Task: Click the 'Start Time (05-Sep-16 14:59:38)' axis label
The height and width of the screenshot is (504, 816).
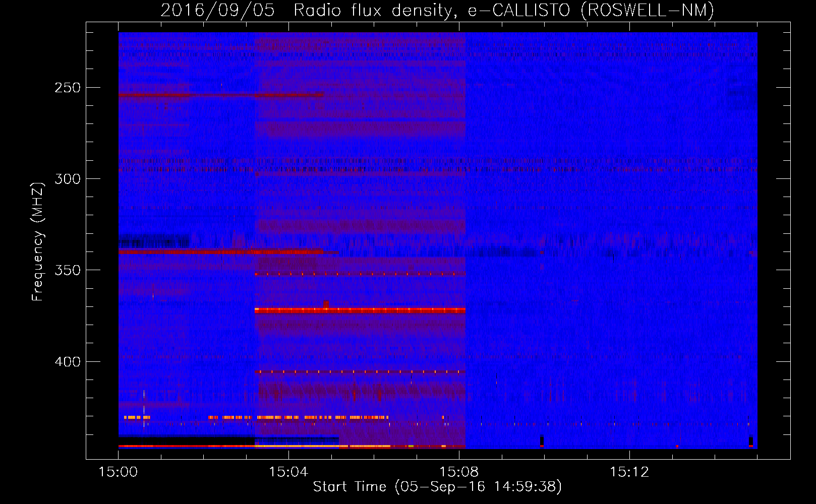Action: (437, 487)
